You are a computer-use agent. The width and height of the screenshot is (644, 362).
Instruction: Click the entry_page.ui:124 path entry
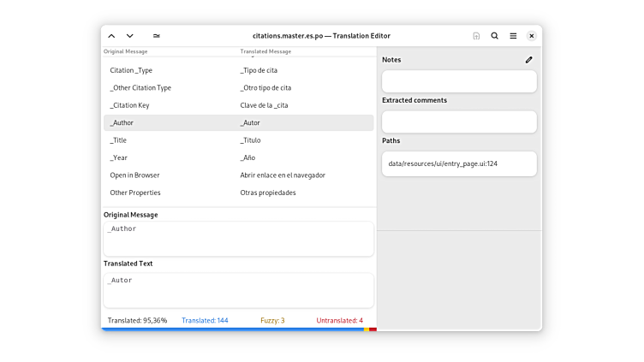tap(459, 163)
